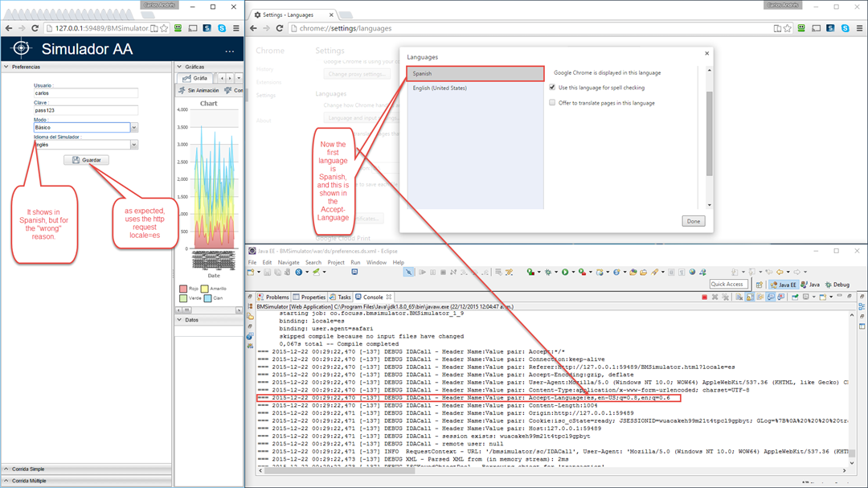
Task: Open the Idioma del Simulador dropdown arrow
Action: click(134, 145)
